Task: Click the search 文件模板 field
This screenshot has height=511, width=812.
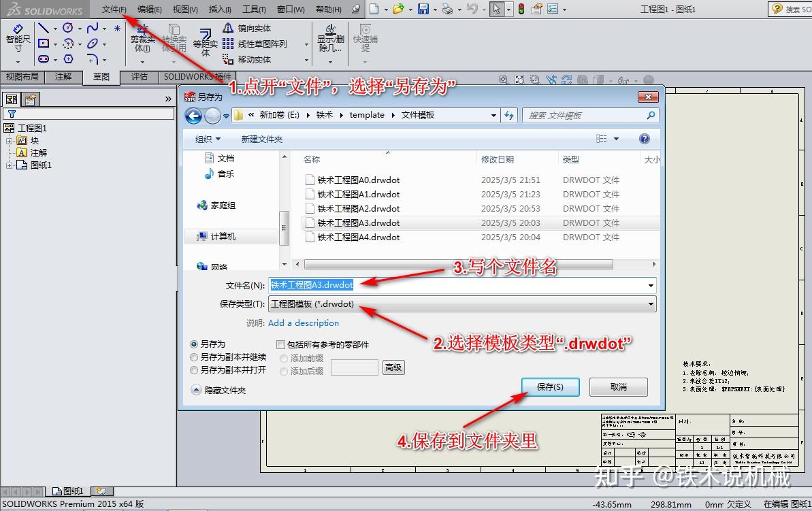Action: click(590, 116)
